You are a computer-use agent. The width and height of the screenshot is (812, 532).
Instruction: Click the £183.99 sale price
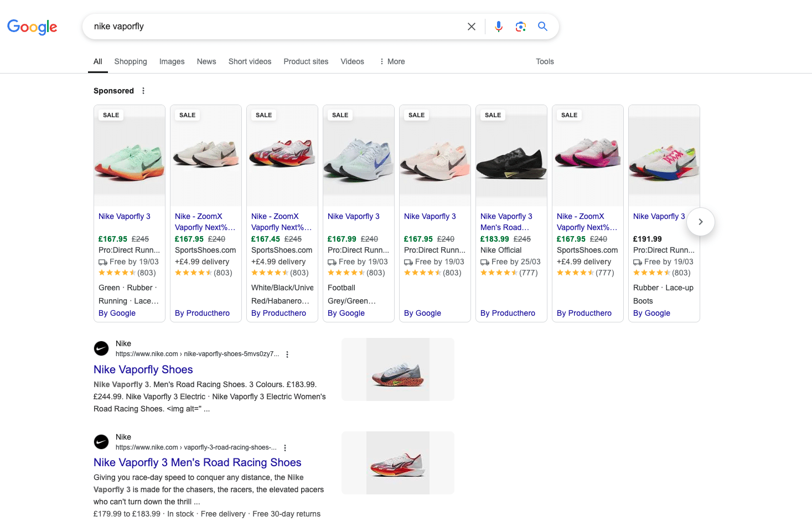pos(495,239)
